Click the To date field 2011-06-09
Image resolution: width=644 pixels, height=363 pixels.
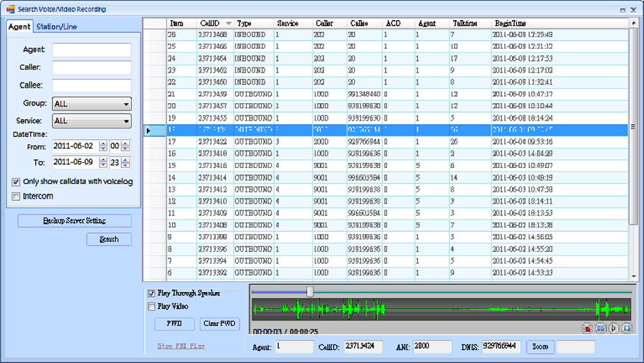[x=75, y=162]
